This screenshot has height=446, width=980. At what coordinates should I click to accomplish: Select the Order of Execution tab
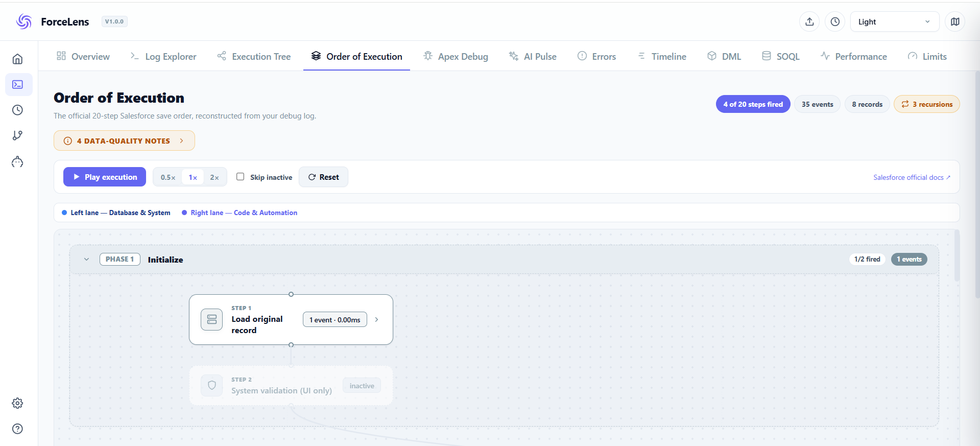(x=356, y=56)
